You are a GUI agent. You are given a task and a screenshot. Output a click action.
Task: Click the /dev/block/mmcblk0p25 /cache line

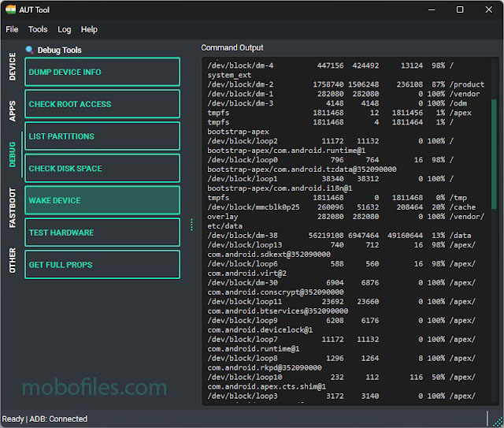341,207
